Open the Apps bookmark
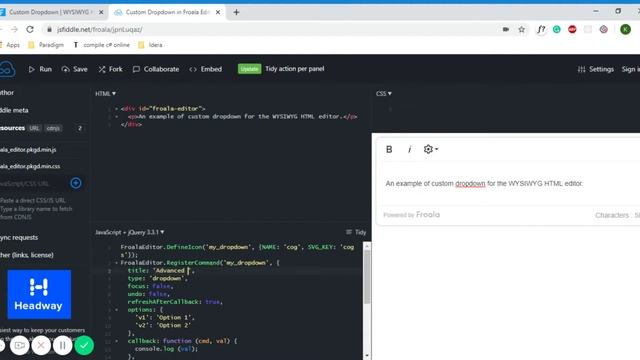Image resolution: width=640 pixels, height=360 pixels. pos(10,45)
